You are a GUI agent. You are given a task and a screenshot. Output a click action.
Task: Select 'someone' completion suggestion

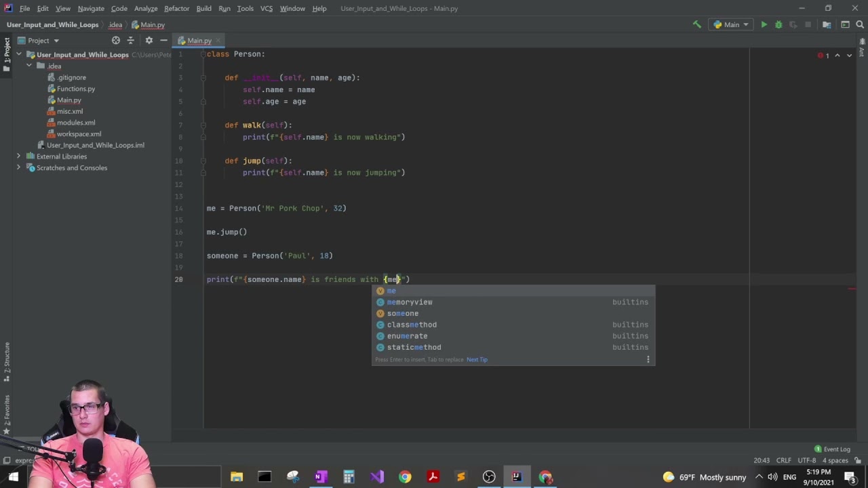513,314
